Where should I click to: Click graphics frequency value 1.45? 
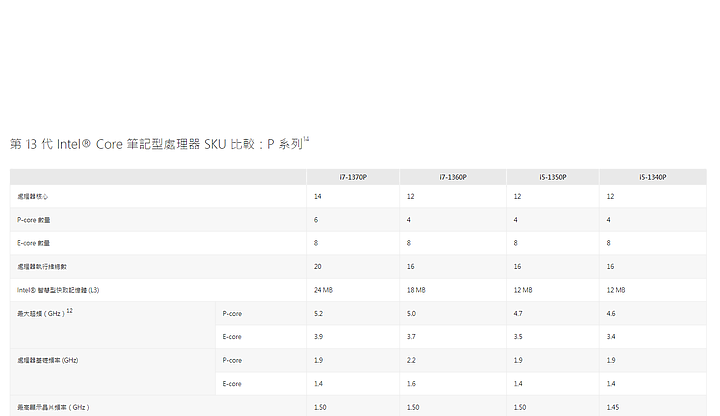coord(613,407)
